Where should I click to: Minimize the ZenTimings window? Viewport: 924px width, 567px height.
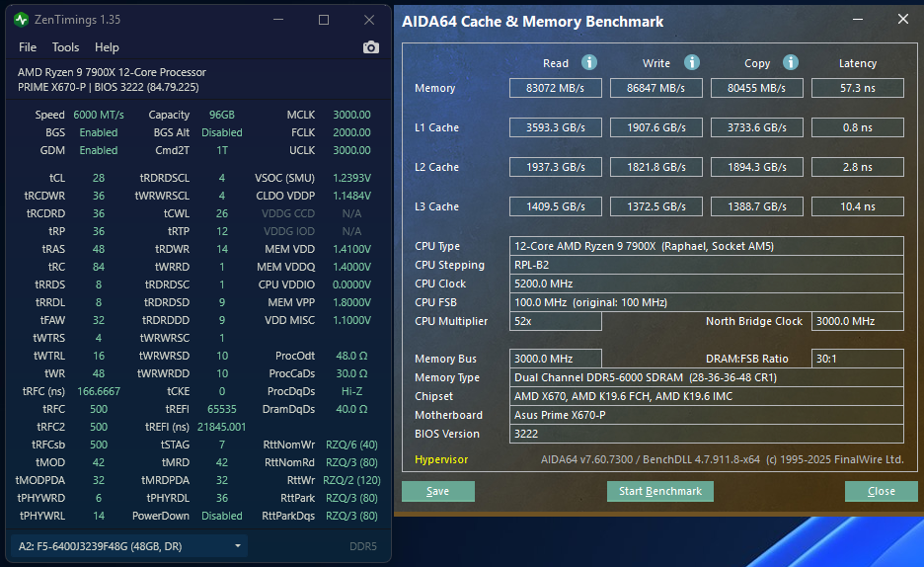[278, 20]
